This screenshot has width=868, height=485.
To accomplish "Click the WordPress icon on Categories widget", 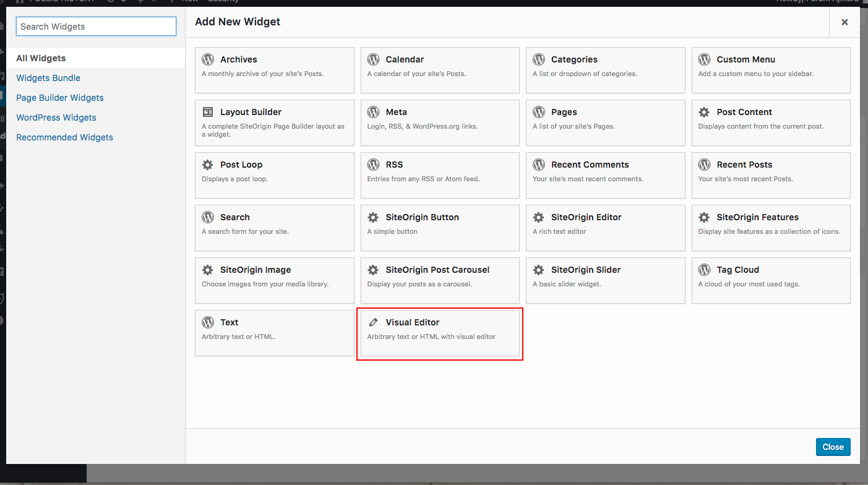I will (x=539, y=59).
